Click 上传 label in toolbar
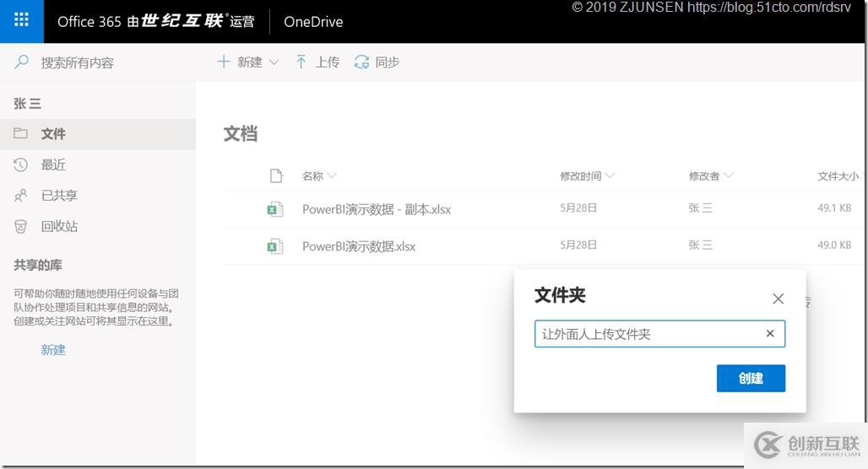This screenshot has width=868, height=469. pos(327,62)
